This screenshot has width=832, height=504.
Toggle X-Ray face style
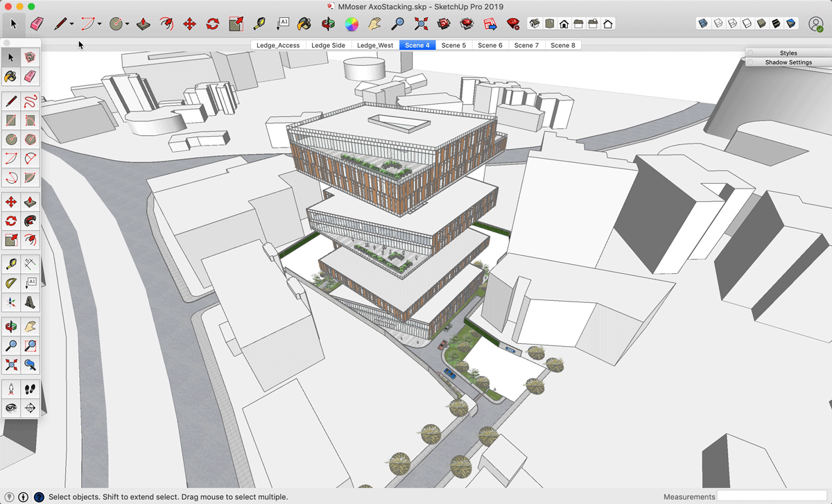point(703,24)
